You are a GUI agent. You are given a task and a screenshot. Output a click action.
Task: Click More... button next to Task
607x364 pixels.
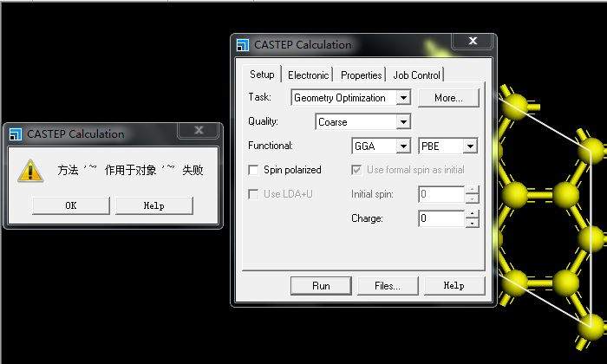pyautogui.click(x=448, y=98)
